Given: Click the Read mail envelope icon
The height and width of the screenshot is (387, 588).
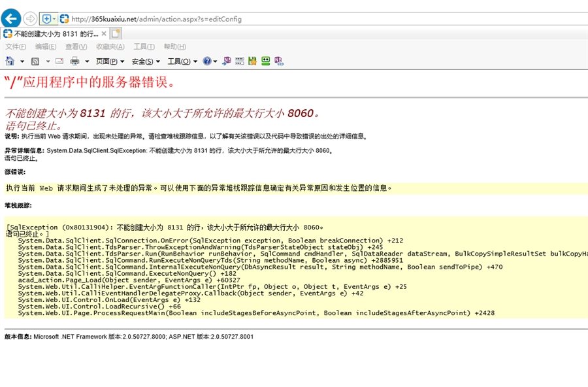Looking at the screenshot, I should (x=59, y=61).
